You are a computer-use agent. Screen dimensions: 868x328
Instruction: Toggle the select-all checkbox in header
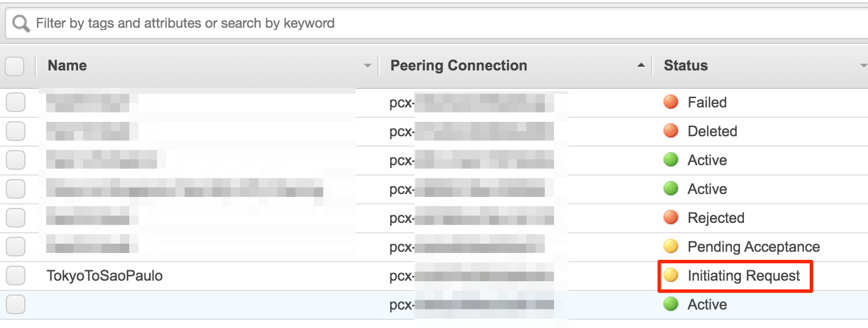click(x=15, y=66)
